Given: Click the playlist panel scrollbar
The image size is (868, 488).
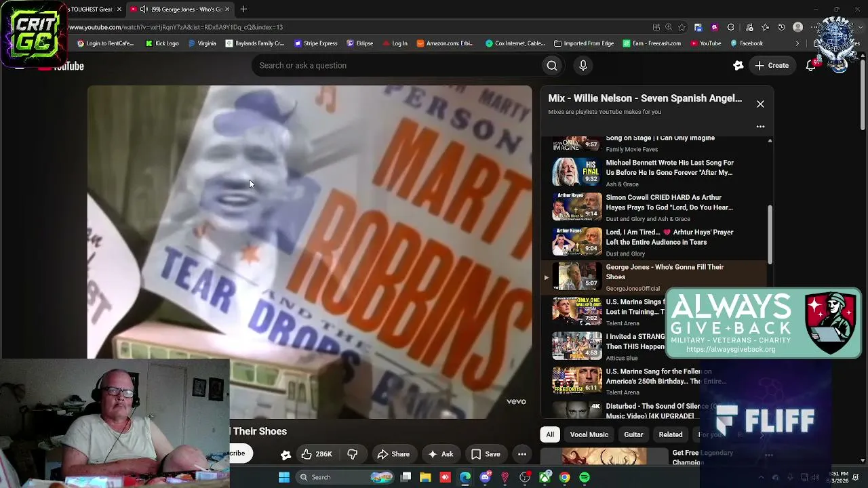Looking at the screenshot, I should [x=770, y=234].
